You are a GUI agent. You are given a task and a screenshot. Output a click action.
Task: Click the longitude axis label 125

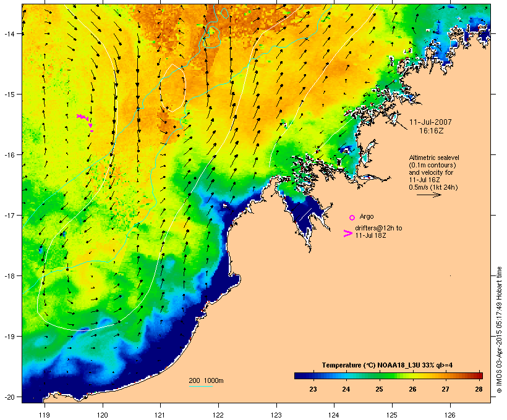click(x=392, y=415)
